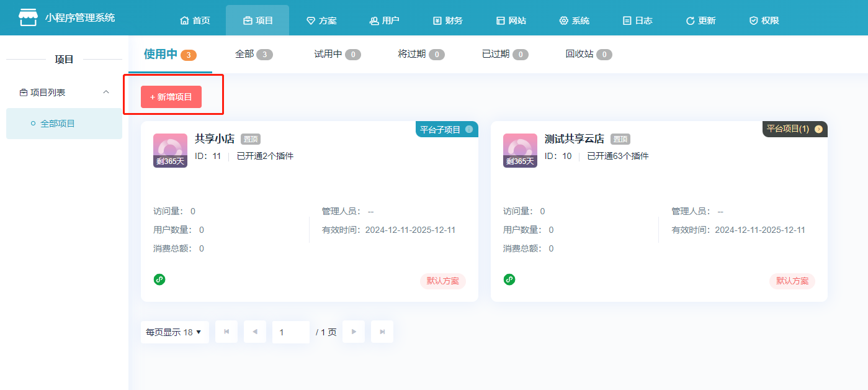Go to the last page of results
The image size is (868, 390).
tap(382, 332)
